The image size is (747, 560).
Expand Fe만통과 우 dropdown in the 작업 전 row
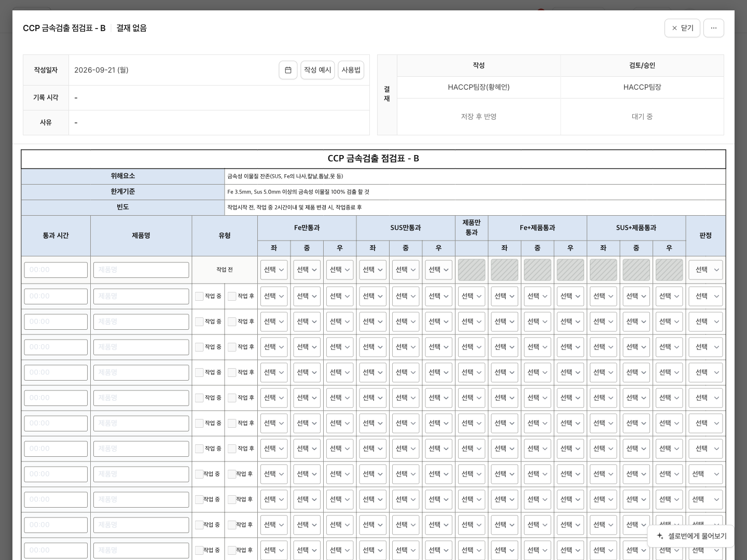coord(340,270)
